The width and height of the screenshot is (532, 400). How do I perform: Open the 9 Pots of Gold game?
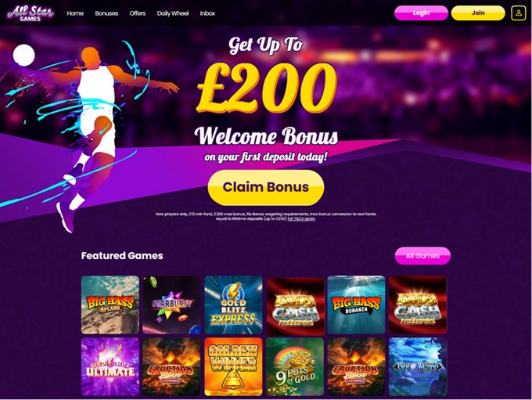(x=295, y=366)
